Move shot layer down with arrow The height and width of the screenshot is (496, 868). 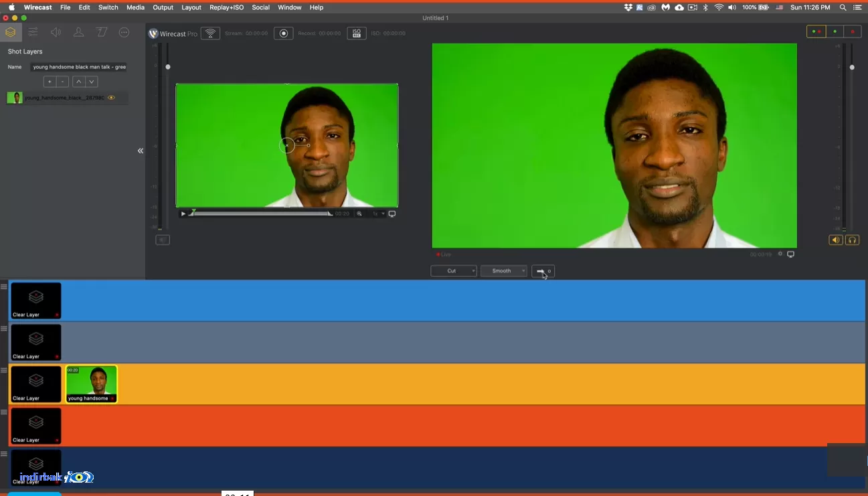[92, 82]
